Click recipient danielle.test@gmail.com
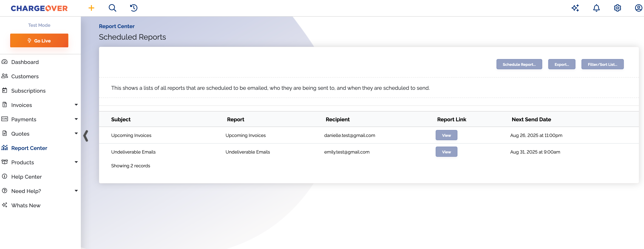The height and width of the screenshot is (249, 644). (350, 135)
